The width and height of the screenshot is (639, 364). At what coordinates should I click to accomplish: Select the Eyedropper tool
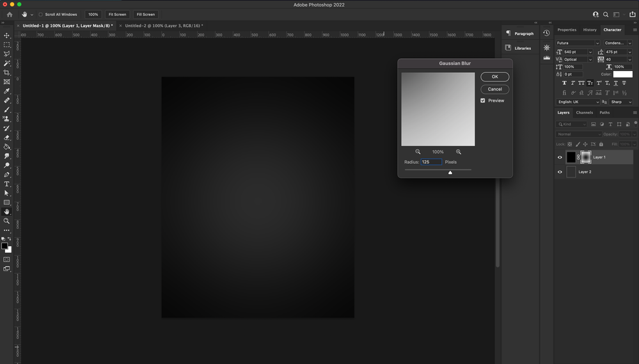(x=7, y=91)
